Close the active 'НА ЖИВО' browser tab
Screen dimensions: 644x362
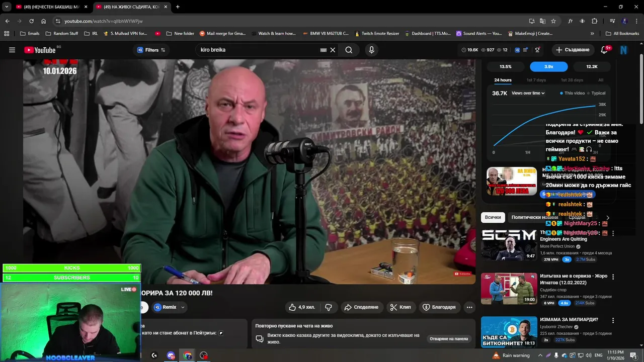(x=166, y=7)
